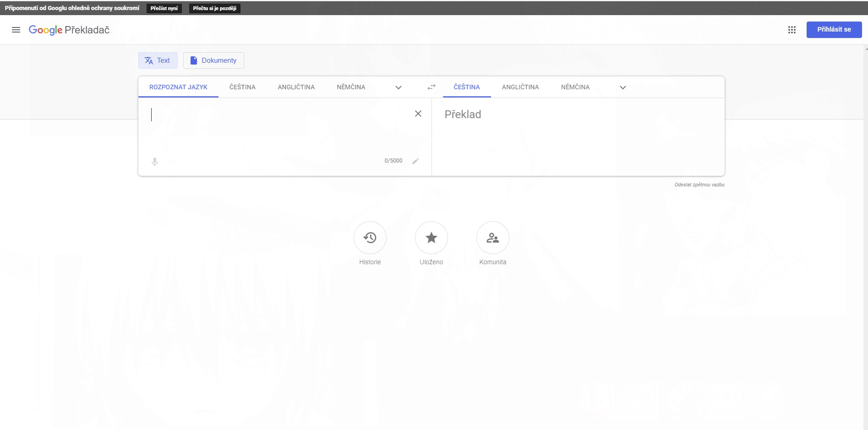The height and width of the screenshot is (430, 868).
Task: Open Uloženo saved translations
Action: (431, 238)
